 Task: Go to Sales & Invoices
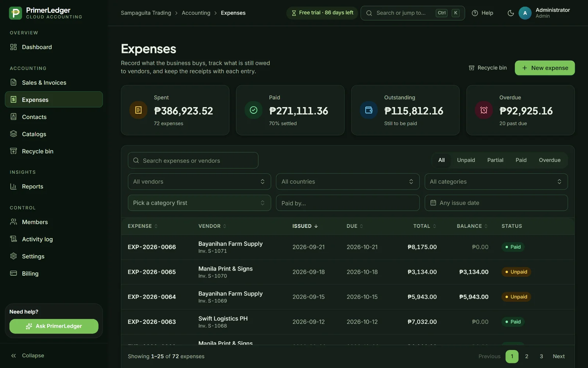[54, 83]
